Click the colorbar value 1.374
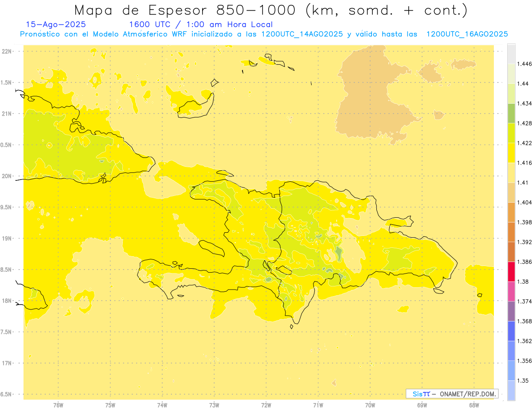The height and width of the screenshot is (411, 532). tap(524, 301)
